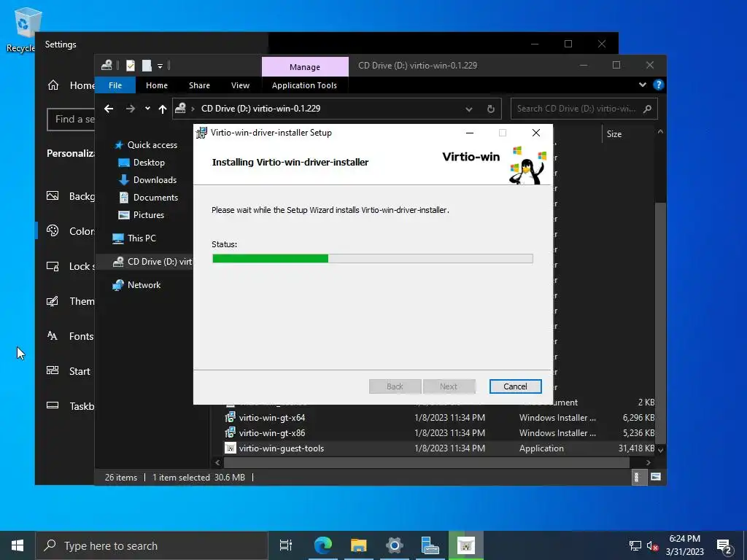Open the File menu in Explorer
Viewport: 747px width, 560px height.
coord(115,85)
